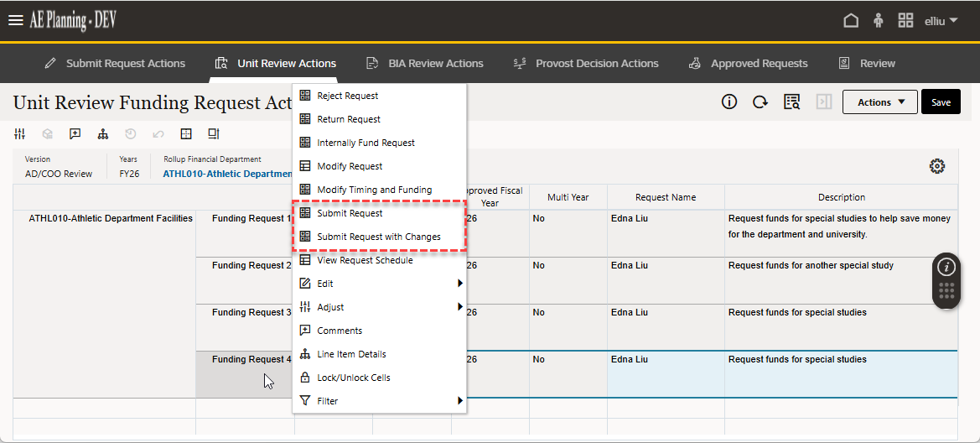Choose Submit Request menu item
The image size is (980, 443).
click(380, 213)
